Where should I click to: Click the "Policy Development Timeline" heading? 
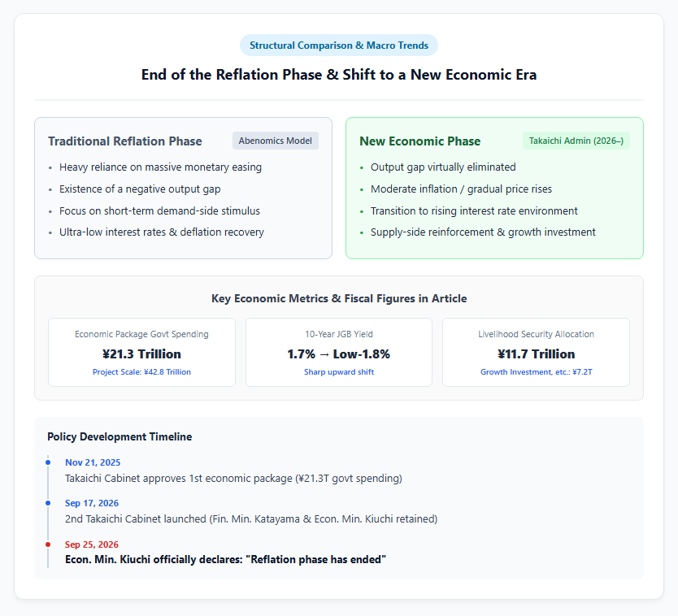tap(120, 436)
